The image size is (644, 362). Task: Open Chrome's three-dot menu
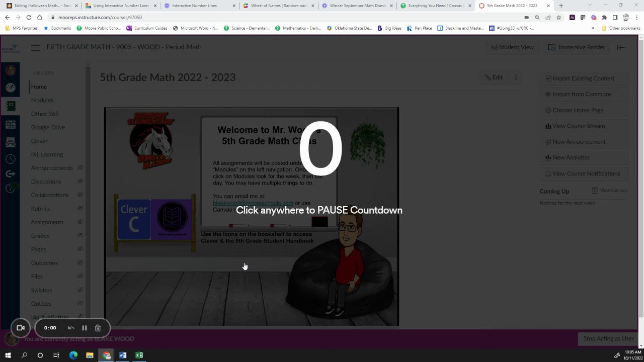637,17
